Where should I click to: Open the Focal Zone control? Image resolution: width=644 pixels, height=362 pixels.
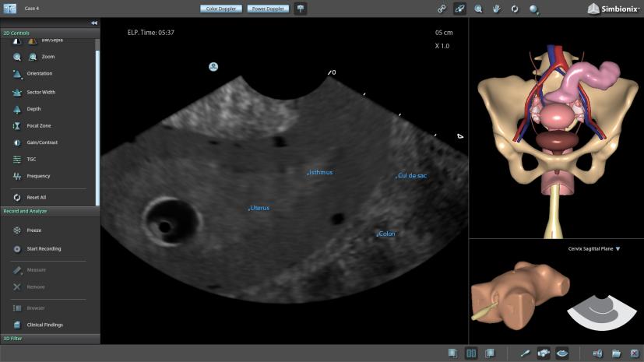point(39,125)
